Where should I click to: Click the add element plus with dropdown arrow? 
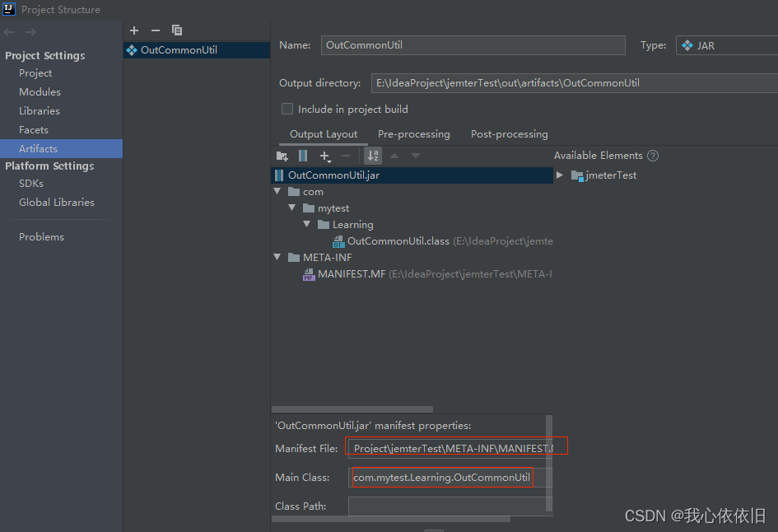coord(325,155)
